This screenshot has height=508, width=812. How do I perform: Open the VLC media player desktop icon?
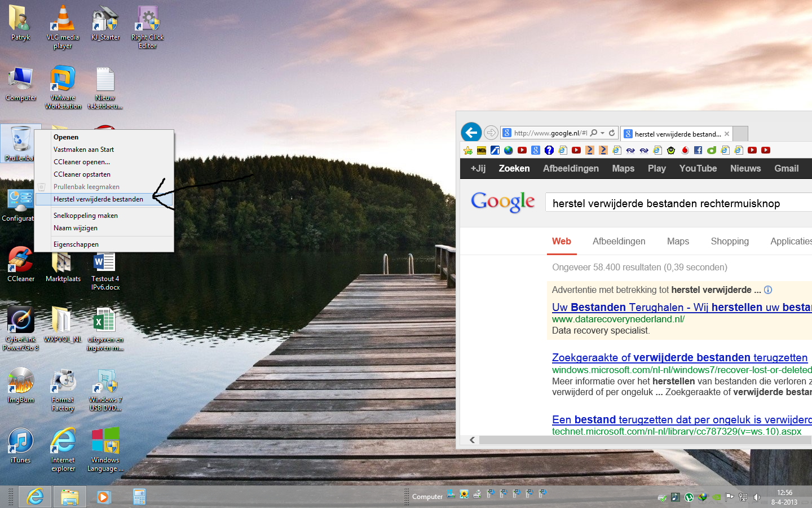coord(63,27)
